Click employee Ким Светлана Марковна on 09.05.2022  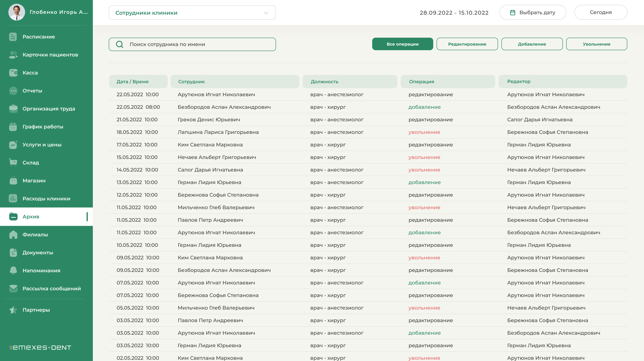pos(210,257)
